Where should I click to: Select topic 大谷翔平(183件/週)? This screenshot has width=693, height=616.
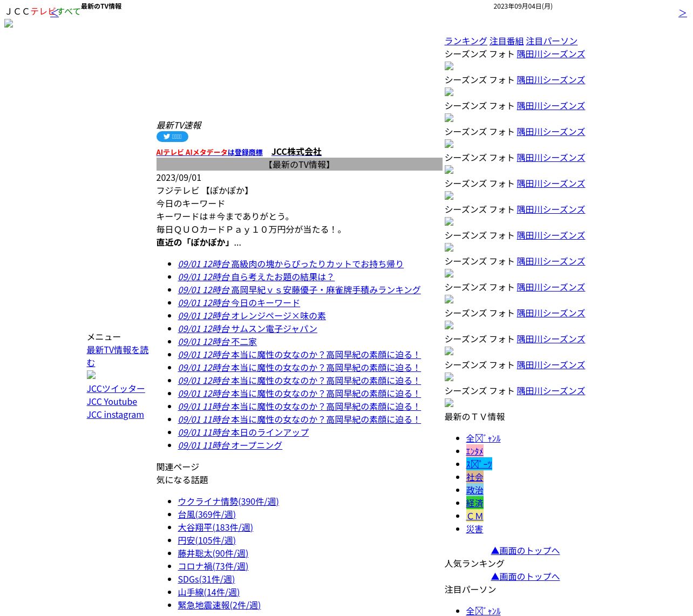pyautogui.click(x=215, y=527)
